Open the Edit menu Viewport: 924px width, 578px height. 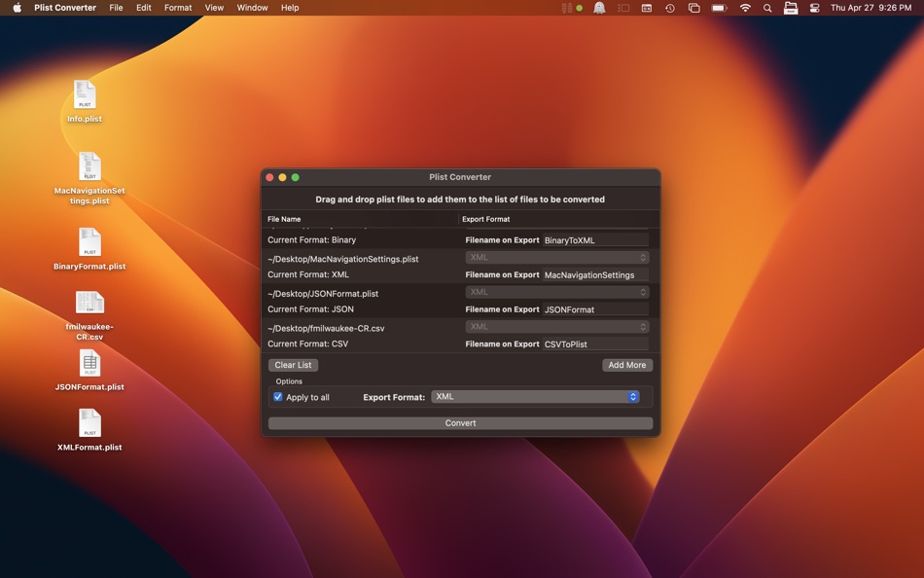coord(144,8)
